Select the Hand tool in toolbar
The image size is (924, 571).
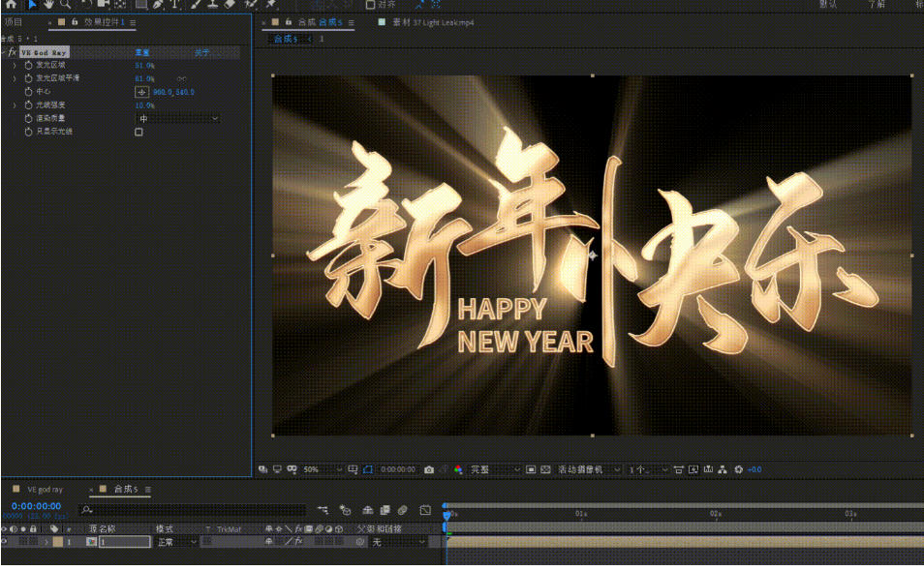pyautogui.click(x=48, y=4)
